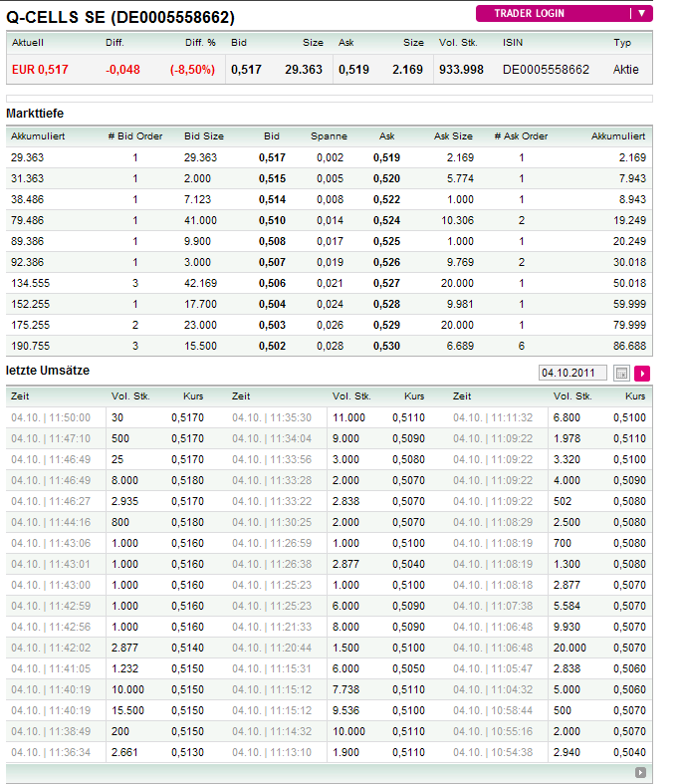Click the letzte Umsätze section heading
Screen dimensions: 683x784
click(x=48, y=371)
